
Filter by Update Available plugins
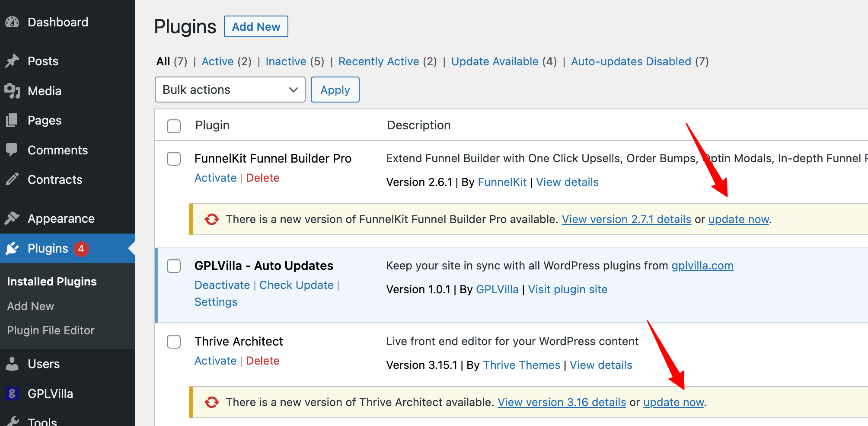pyautogui.click(x=495, y=61)
